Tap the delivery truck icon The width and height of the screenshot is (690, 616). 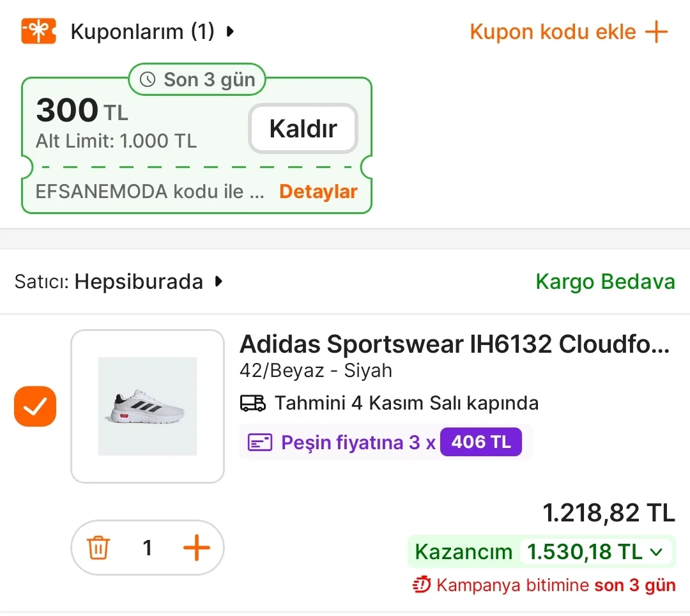coord(253,403)
